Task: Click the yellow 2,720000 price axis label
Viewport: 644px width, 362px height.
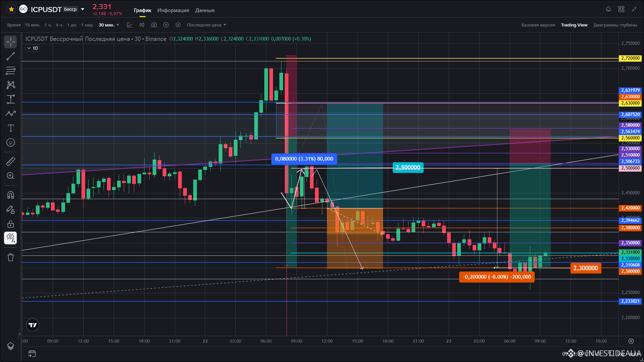Action: coord(630,58)
